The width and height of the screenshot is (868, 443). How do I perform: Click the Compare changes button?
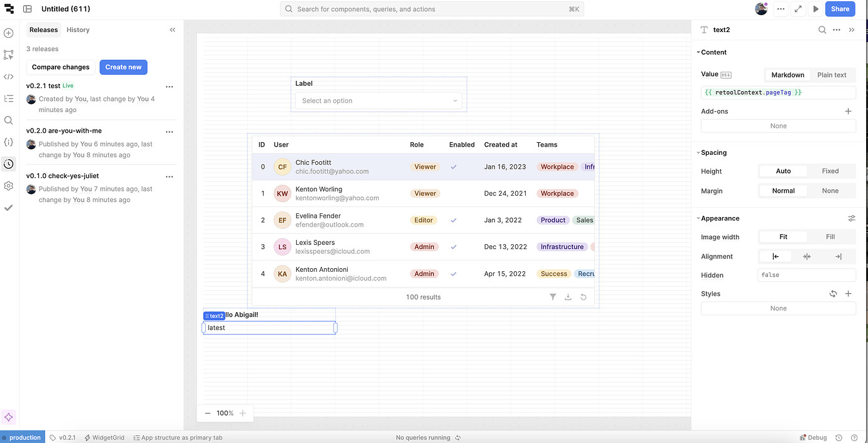click(x=61, y=67)
